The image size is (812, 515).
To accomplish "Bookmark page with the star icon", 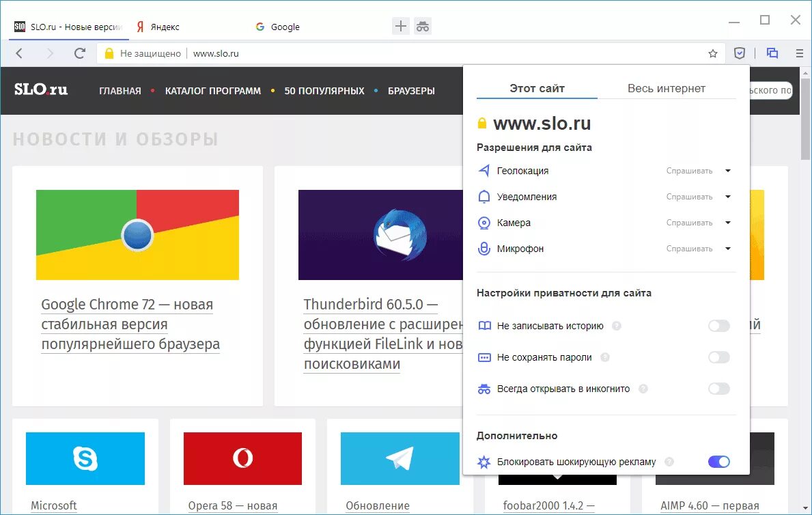I will pyautogui.click(x=712, y=53).
